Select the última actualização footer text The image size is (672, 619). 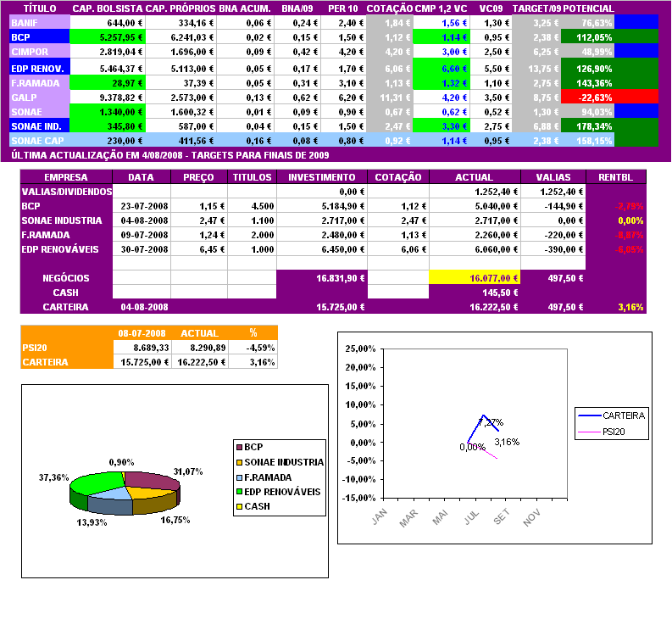point(169,155)
